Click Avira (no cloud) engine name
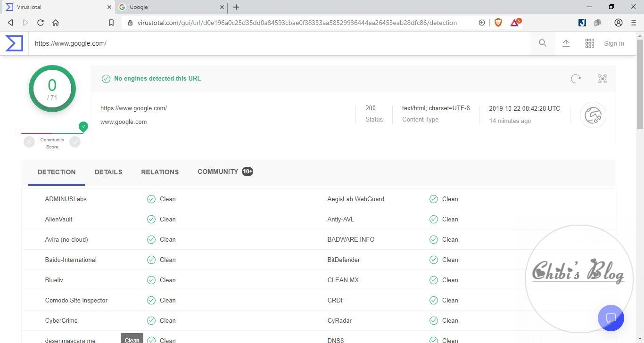Image resolution: width=644 pixels, height=343 pixels. (x=66, y=239)
